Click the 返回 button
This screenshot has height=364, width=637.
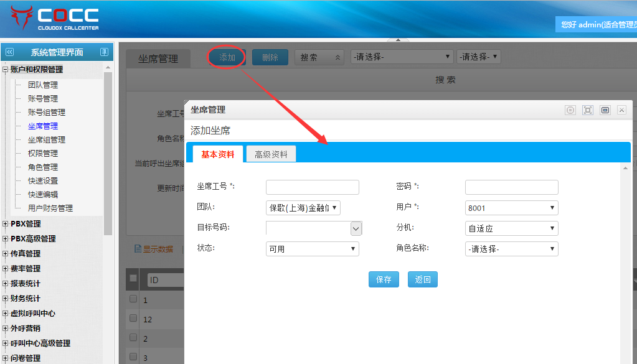point(423,279)
